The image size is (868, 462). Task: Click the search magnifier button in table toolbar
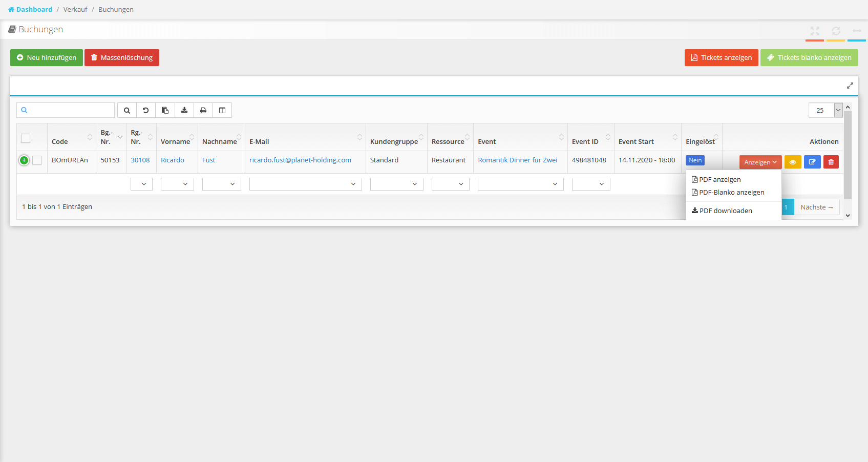[x=127, y=110]
